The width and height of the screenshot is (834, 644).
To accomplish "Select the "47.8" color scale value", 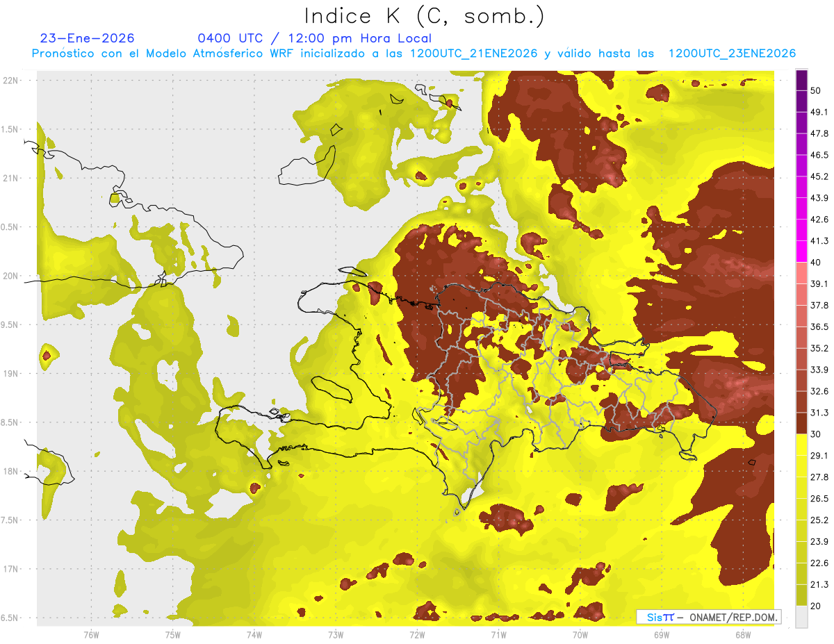I will (x=819, y=133).
